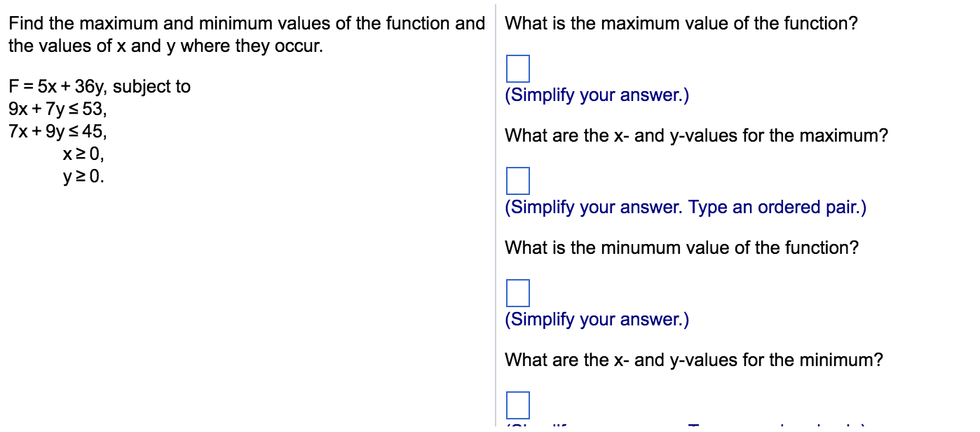Focus the minimum x- and y-values answer box

coord(517,405)
